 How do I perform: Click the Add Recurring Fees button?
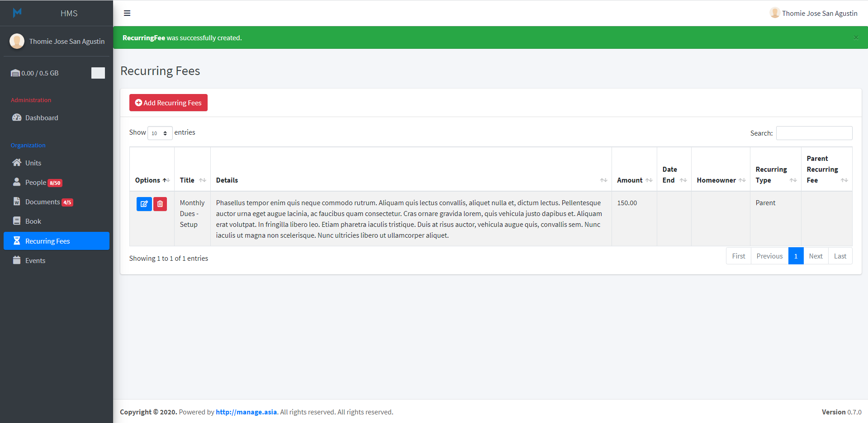coord(168,103)
